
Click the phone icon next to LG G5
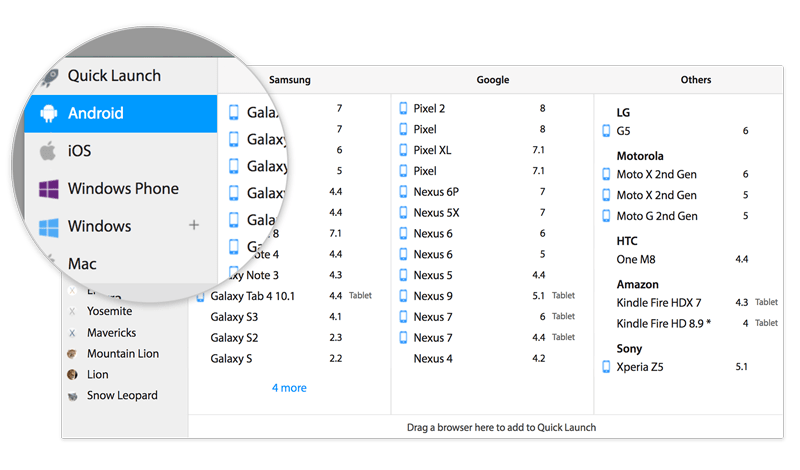coord(606,131)
